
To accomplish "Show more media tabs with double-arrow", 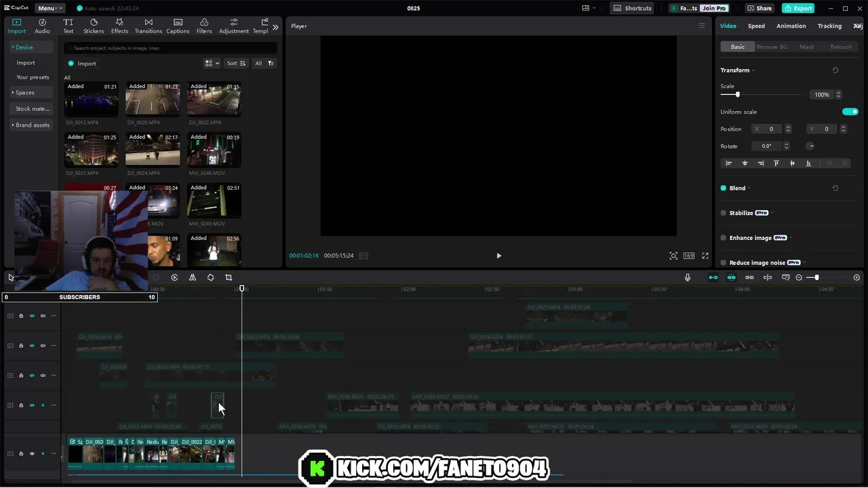I will (275, 27).
